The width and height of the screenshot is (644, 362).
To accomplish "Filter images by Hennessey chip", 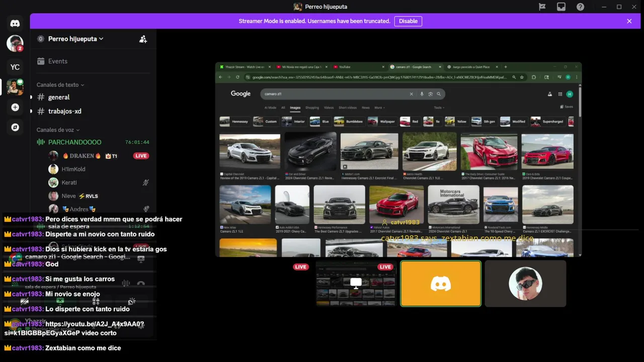I will pyautogui.click(x=234, y=121).
